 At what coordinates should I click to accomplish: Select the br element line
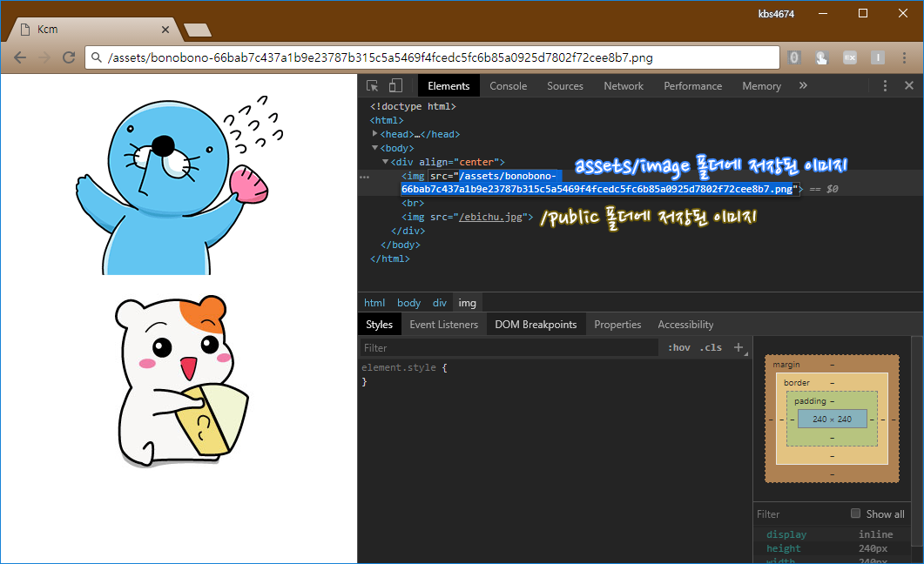[x=413, y=203]
